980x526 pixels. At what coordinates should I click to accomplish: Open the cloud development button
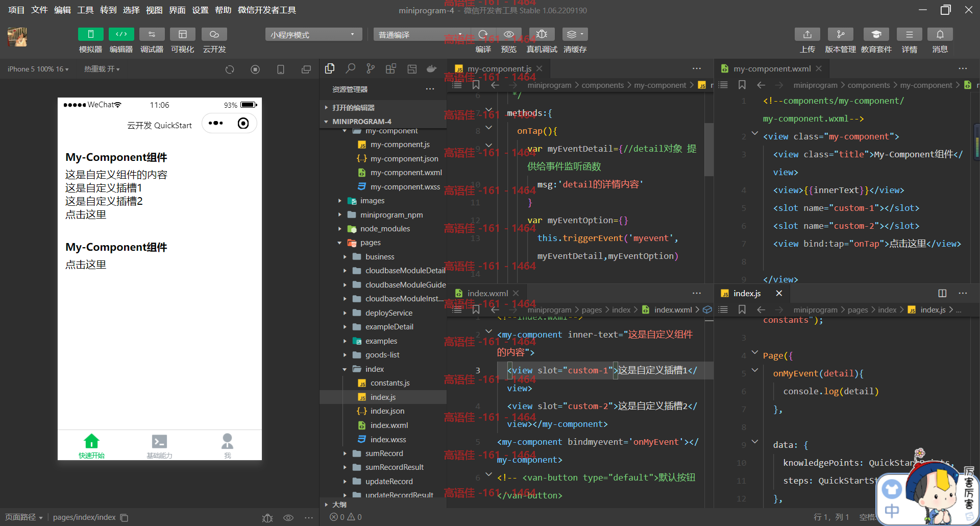coord(214,34)
